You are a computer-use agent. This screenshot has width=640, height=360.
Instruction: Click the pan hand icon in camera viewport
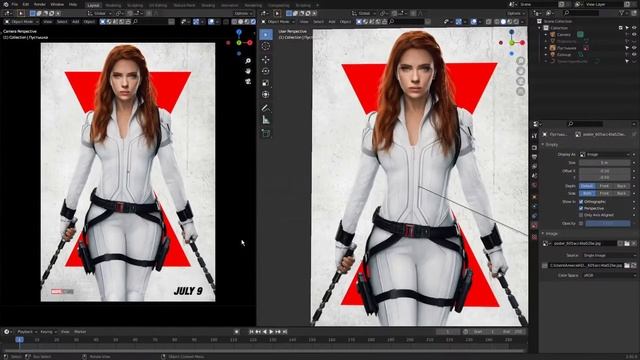click(248, 71)
